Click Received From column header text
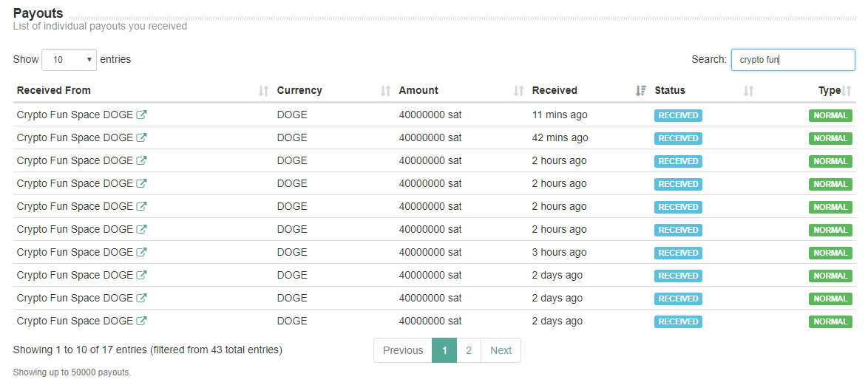This screenshot has width=868, height=385. (54, 91)
